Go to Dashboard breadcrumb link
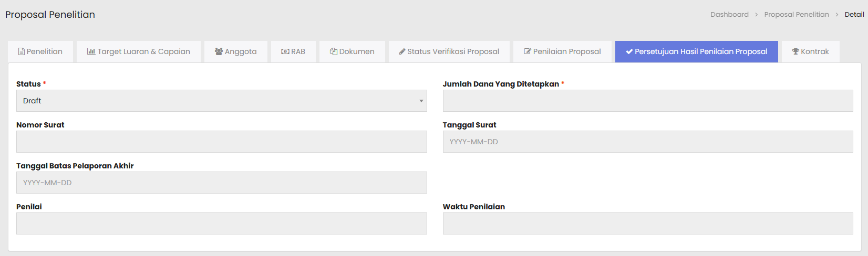Screen dimensions: 868x256 pos(729,15)
